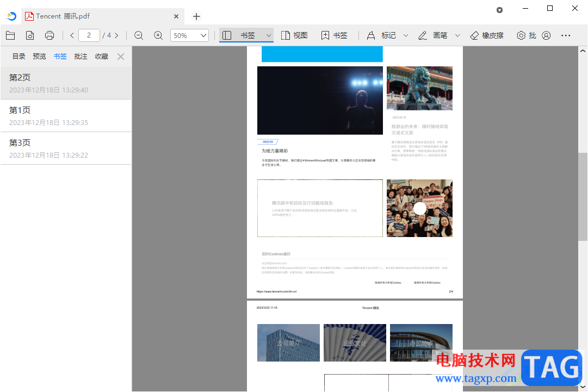Viewport: 588px width, 392px height.
Task: Open the title bar dropdown circle menu
Action: tap(499, 10)
